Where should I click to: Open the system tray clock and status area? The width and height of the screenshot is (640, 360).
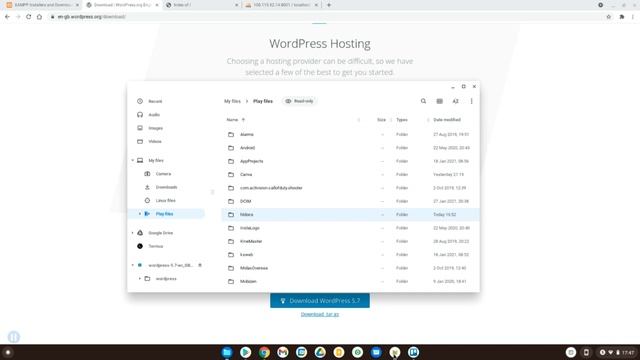click(x=617, y=352)
